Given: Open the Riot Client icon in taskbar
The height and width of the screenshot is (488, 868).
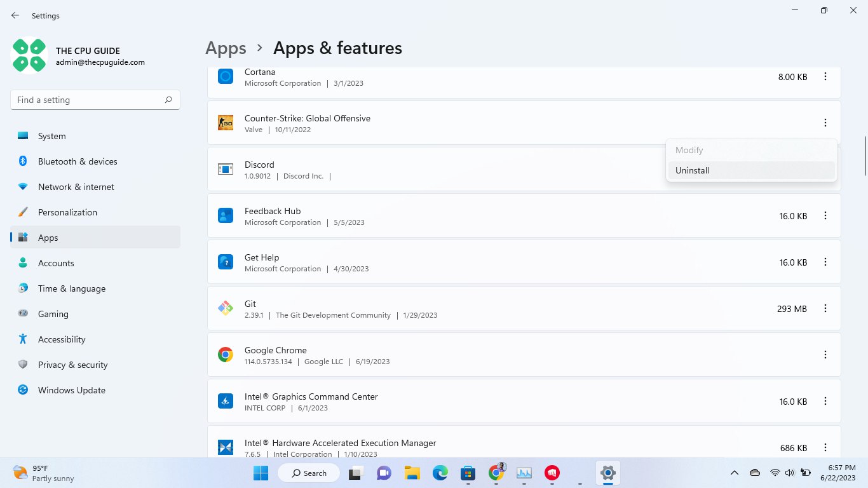Looking at the screenshot, I should 552,473.
